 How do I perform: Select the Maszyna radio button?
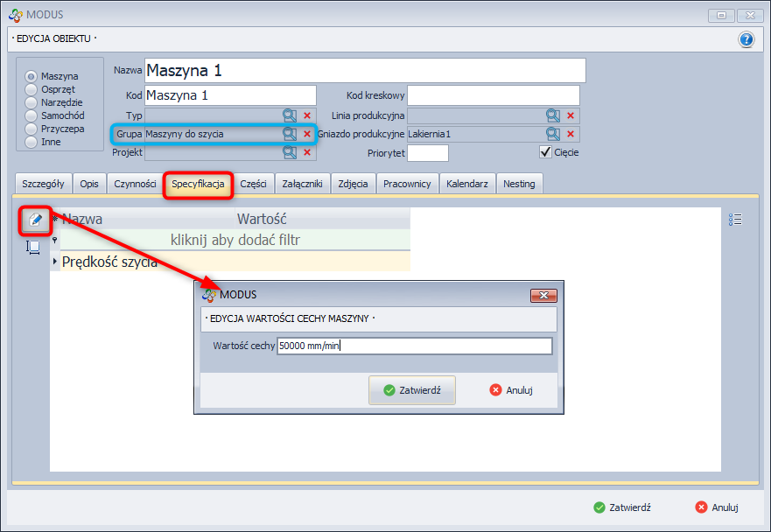coord(31,76)
